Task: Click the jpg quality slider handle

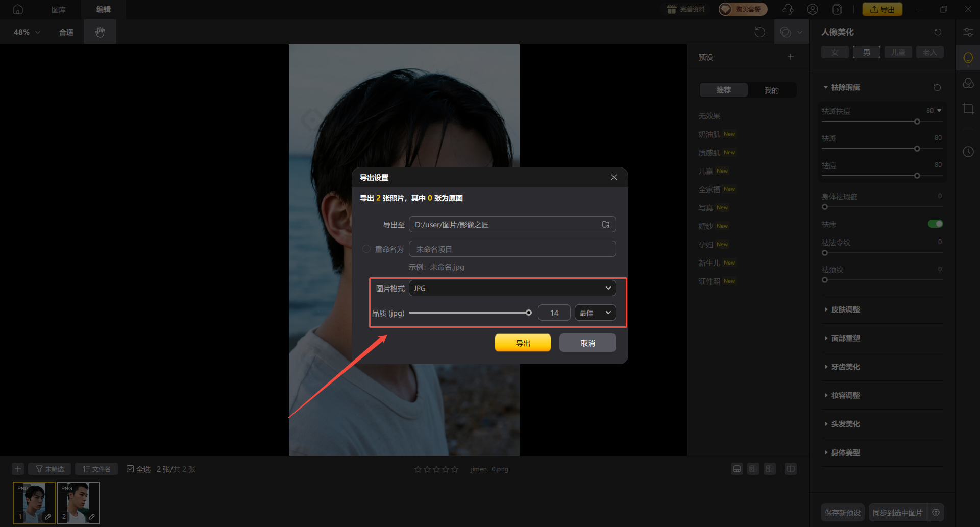Action: pos(529,313)
